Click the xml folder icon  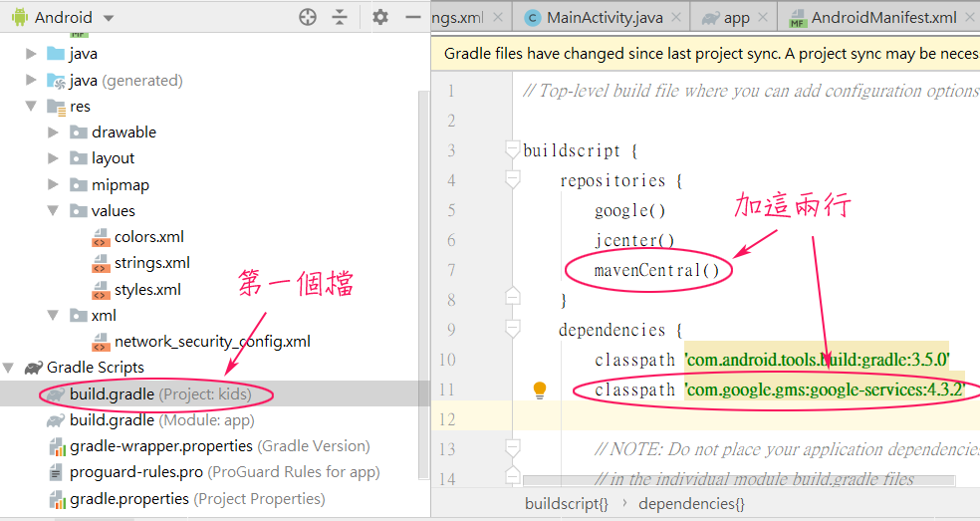[79, 315]
